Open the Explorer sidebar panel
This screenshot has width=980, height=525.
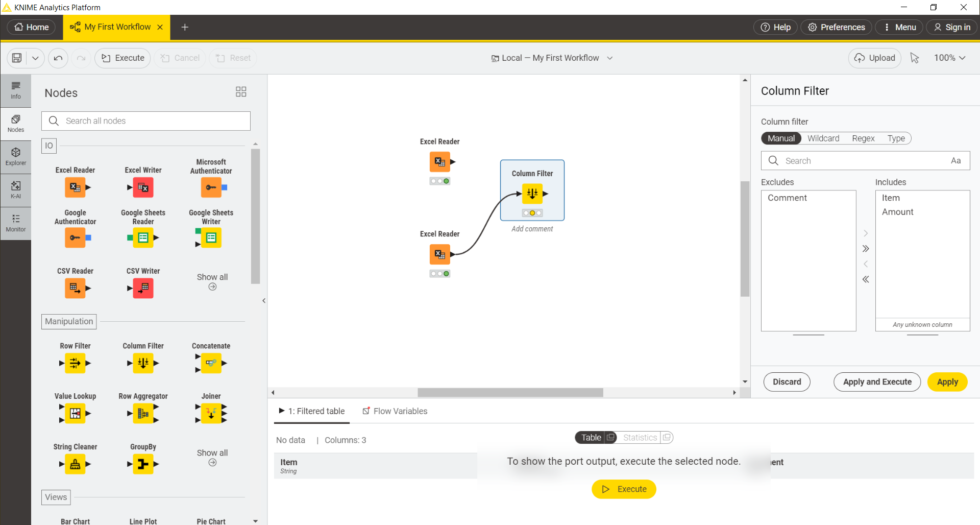coord(16,156)
